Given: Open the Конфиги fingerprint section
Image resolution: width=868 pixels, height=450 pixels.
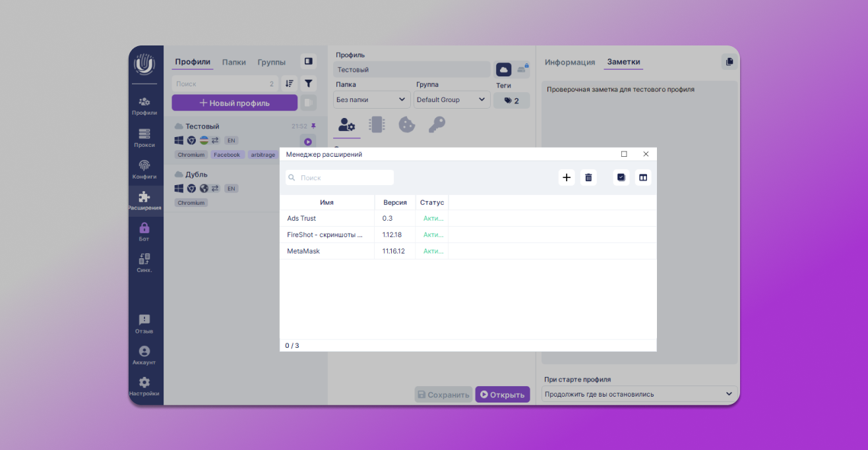Looking at the screenshot, I should (144, 169).
